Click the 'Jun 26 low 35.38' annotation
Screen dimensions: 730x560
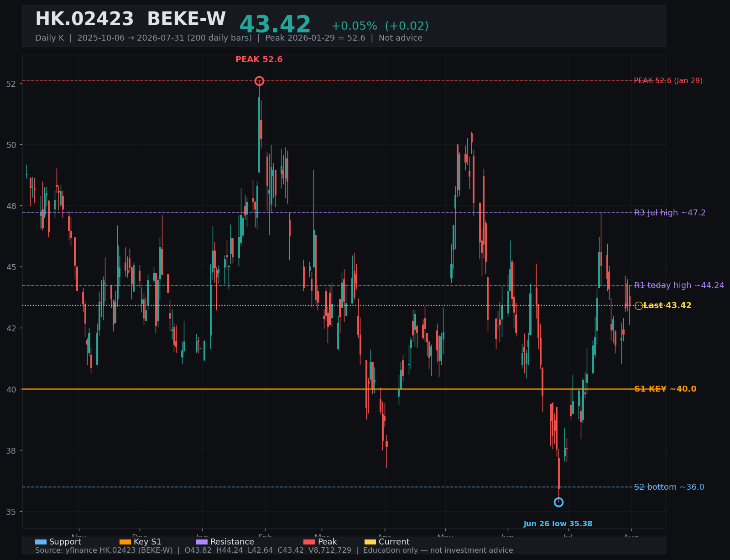pos(558,524)
